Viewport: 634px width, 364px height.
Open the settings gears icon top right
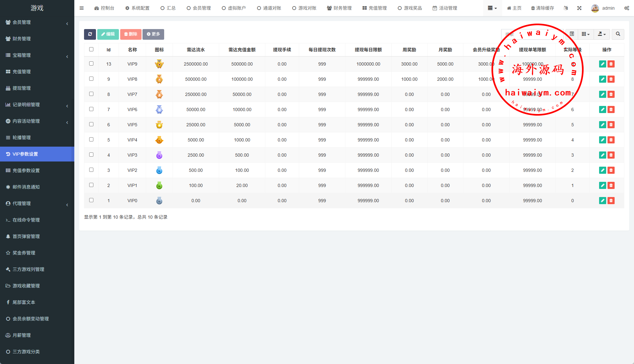coord(627,8)
